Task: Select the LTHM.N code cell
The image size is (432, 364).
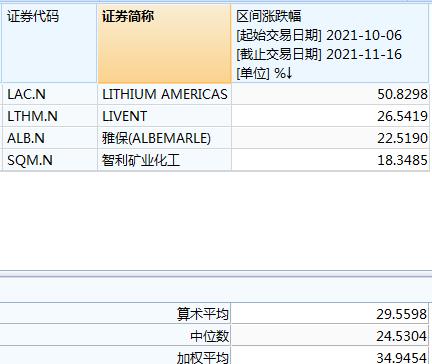Action: pos(49,116)
